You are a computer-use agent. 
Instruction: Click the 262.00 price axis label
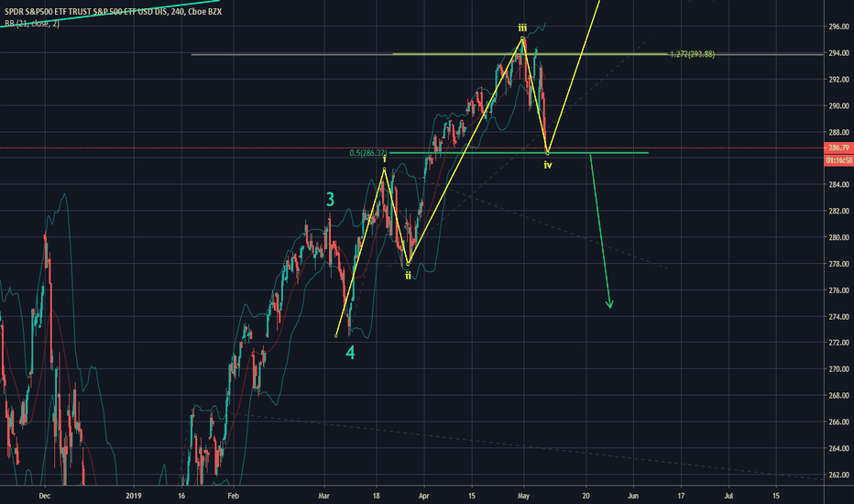838,475
